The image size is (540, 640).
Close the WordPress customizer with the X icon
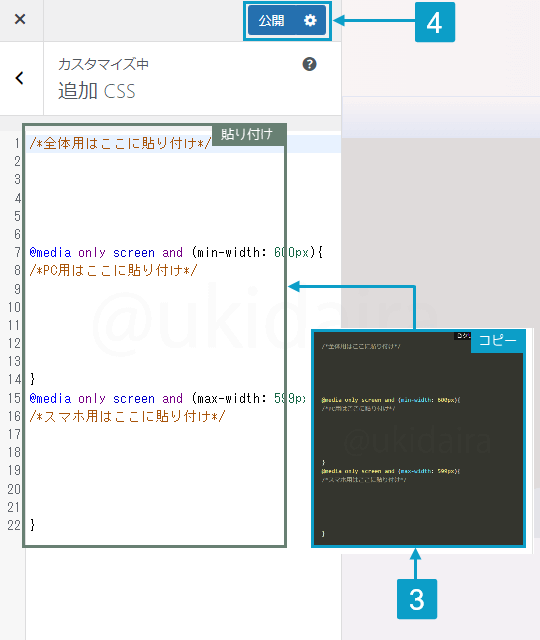pos(20,19)
